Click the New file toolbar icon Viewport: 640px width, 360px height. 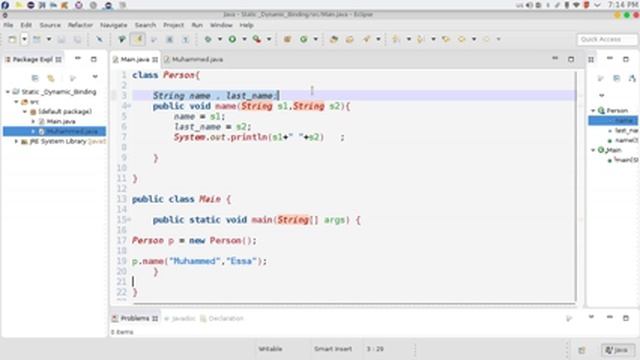pyautogui.click(x=12, y=39)
